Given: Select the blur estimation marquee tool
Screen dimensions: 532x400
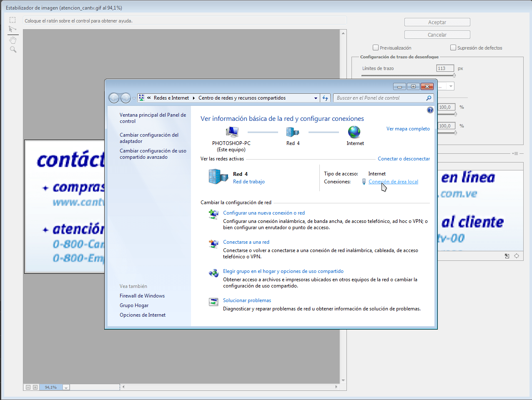Looking at the screenshot, I should click(x=13, y=20).
